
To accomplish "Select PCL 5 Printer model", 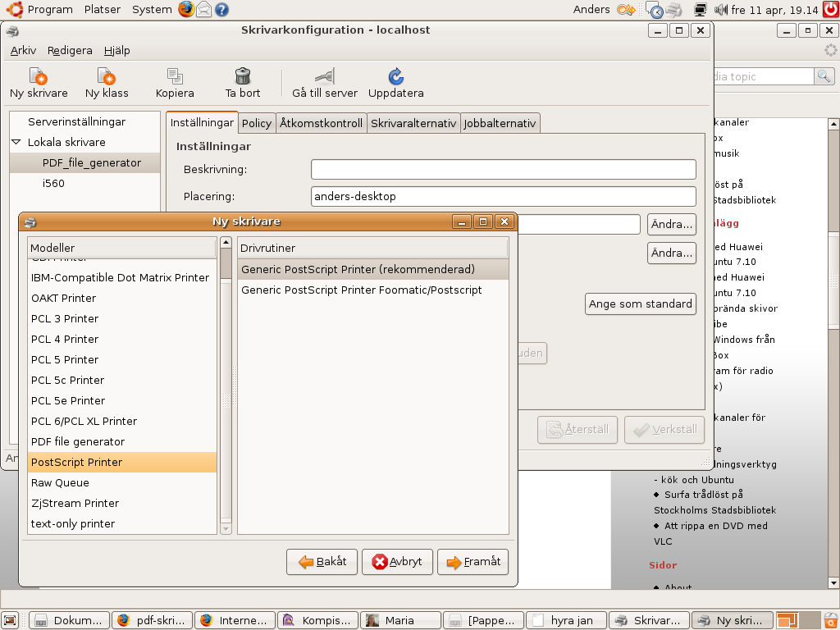I will point(122,359).
